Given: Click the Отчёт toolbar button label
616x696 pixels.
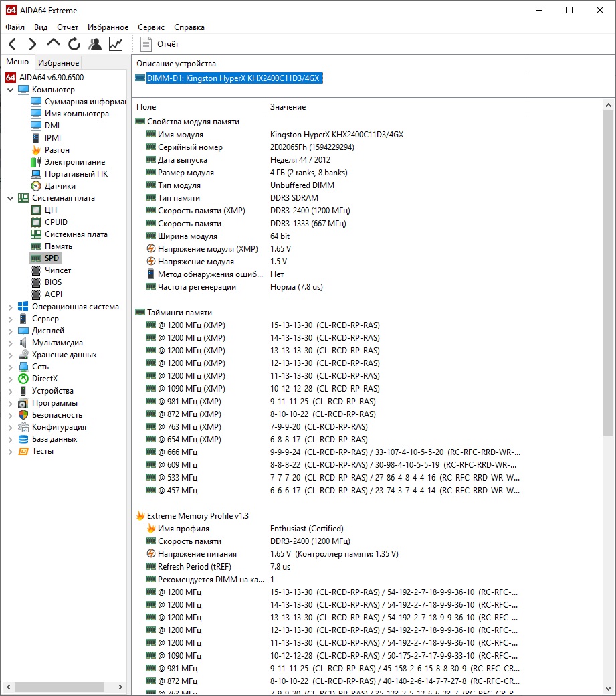Looking at the screenshot, I should click(x=168, y=44).
